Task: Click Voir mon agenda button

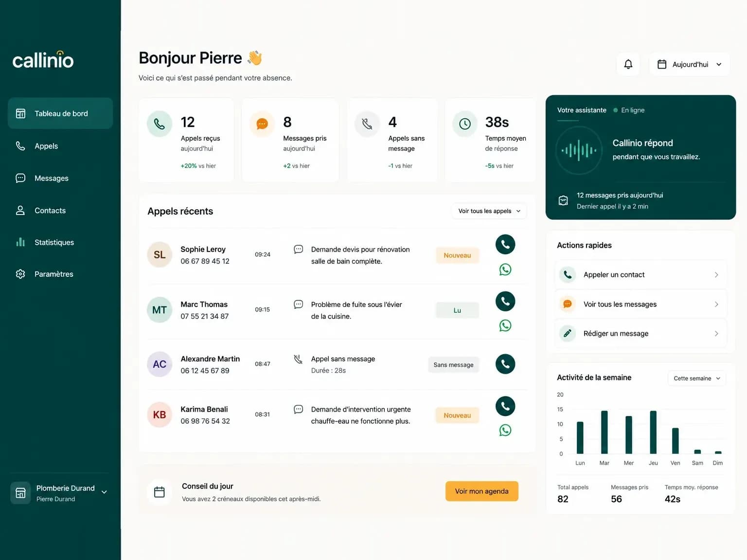Action: 481,491
